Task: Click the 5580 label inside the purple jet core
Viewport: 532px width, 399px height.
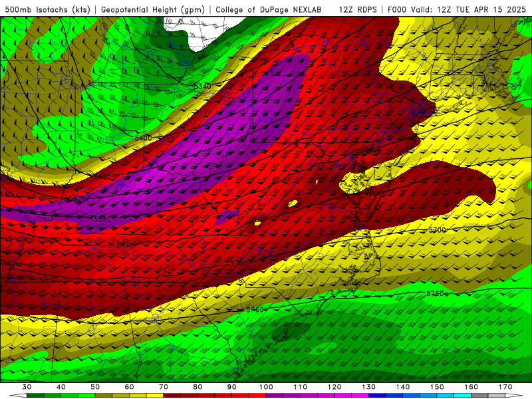Action: [102, 219]
